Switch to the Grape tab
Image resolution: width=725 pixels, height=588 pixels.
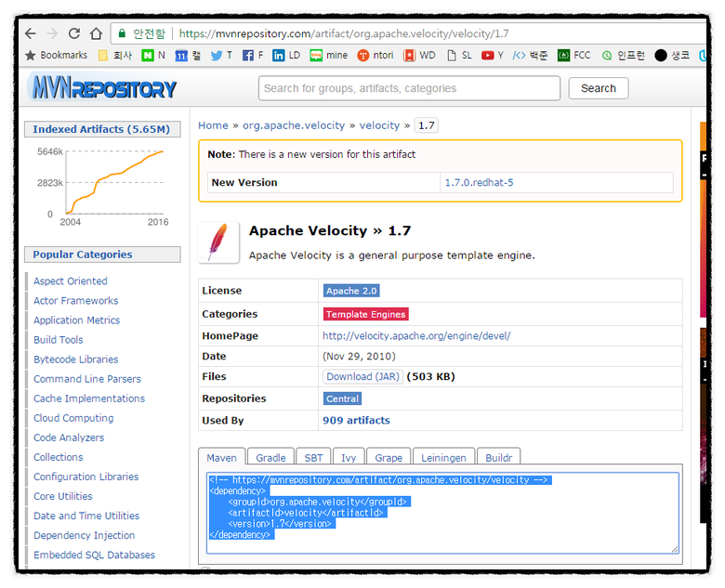(x=389, y=457)
